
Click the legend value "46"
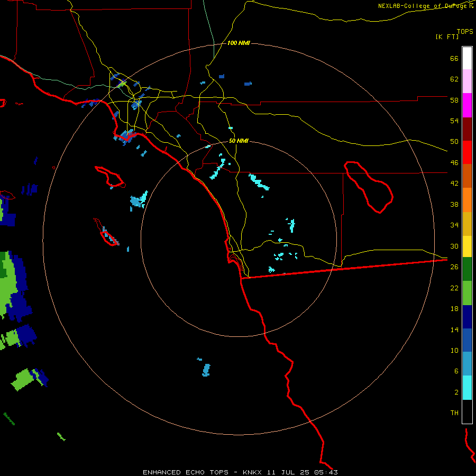(454, 163)
